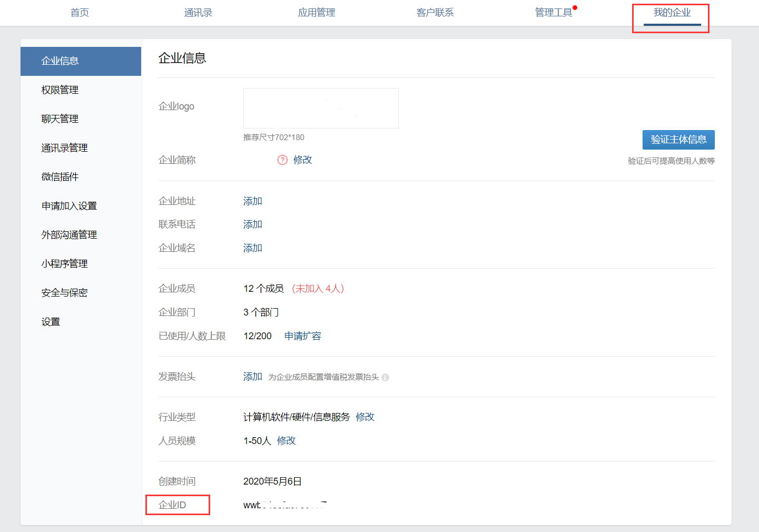Click 添加 for 企业域名

coord(253,248)
